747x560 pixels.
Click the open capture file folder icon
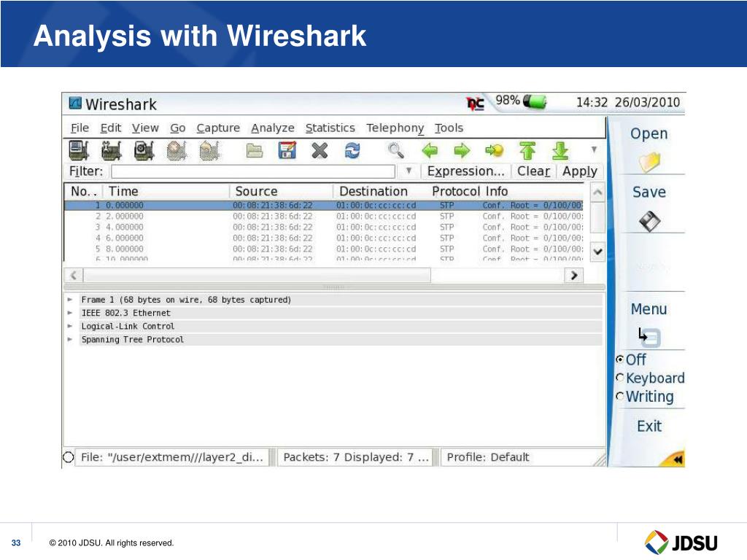pos(255,151)
